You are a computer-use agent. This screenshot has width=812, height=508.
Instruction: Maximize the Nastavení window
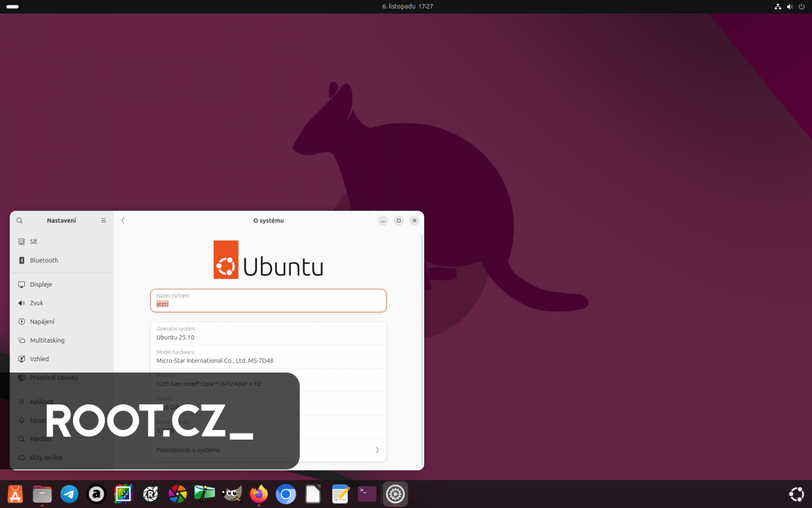(399, 221)
